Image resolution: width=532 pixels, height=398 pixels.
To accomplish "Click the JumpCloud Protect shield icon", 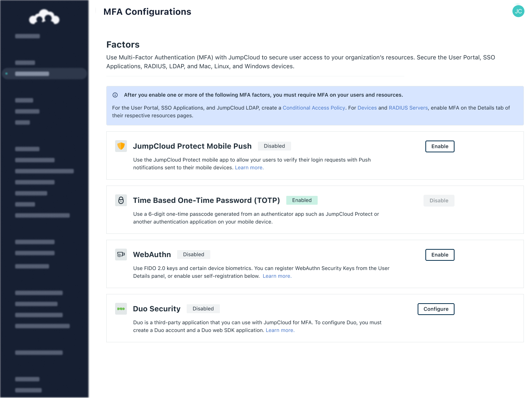I will 121,146.
